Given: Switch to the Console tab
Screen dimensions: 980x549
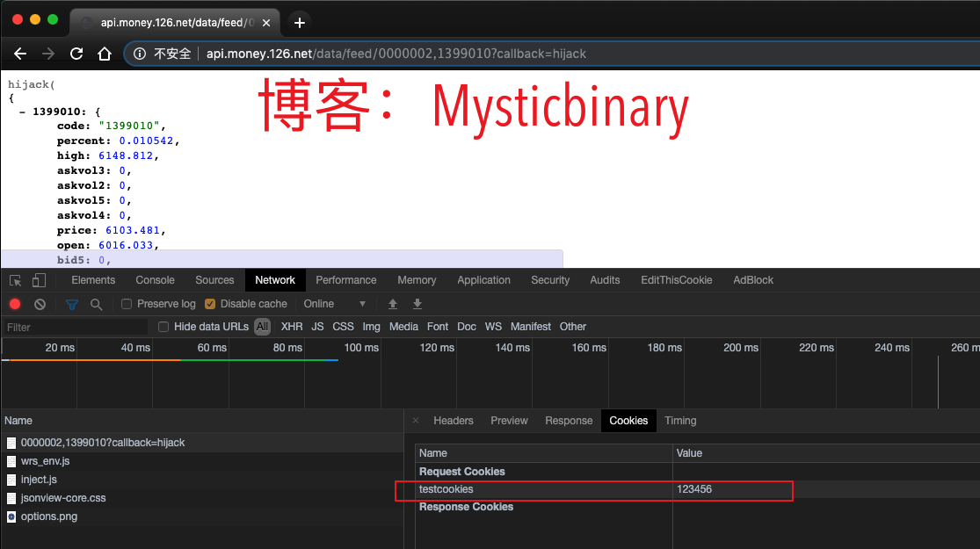Looking at the screenshot, I should (155, 280).
